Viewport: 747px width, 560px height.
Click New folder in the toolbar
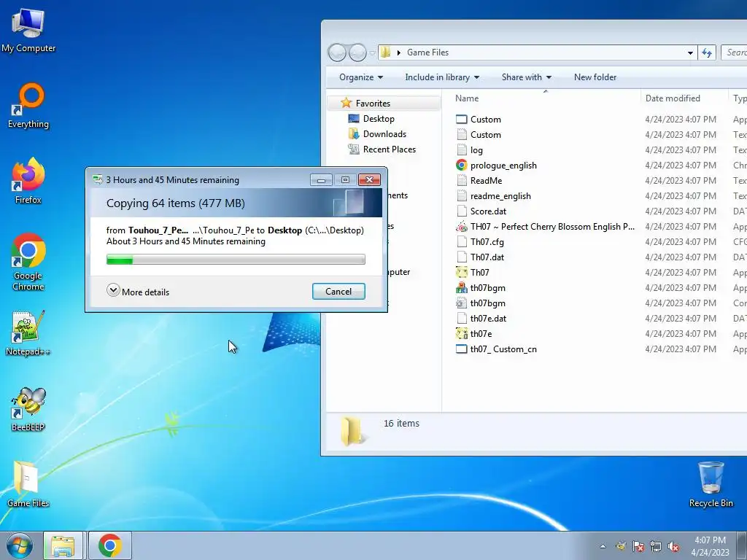(595, 77)
